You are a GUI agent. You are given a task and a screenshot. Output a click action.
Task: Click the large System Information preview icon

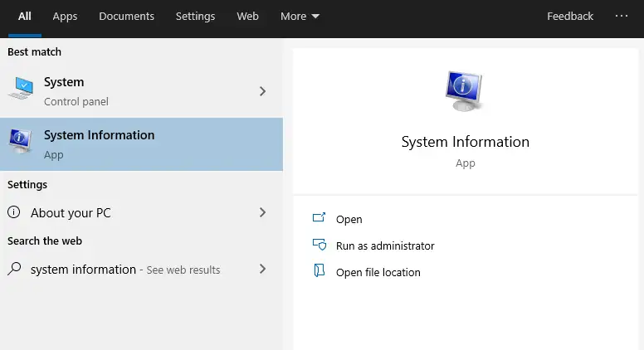click(x=464, y=91)
